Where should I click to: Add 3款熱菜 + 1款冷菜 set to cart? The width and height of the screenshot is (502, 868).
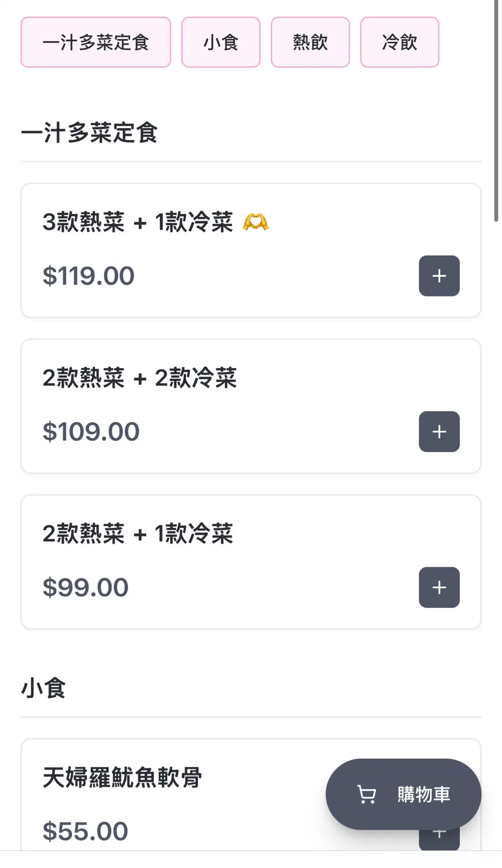coord(439,276)
